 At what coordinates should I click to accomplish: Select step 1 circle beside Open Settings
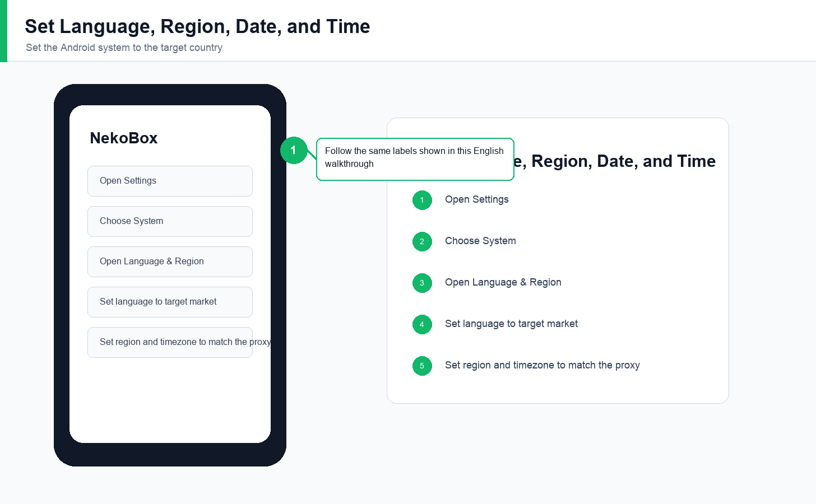pyautogui.click(x=422, y=200)
